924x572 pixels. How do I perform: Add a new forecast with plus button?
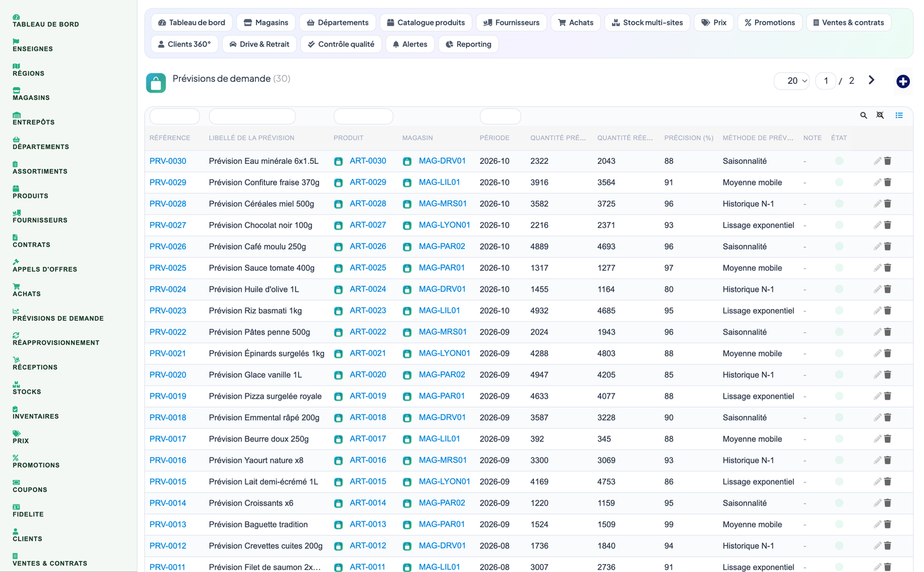(x=903, y=81)
